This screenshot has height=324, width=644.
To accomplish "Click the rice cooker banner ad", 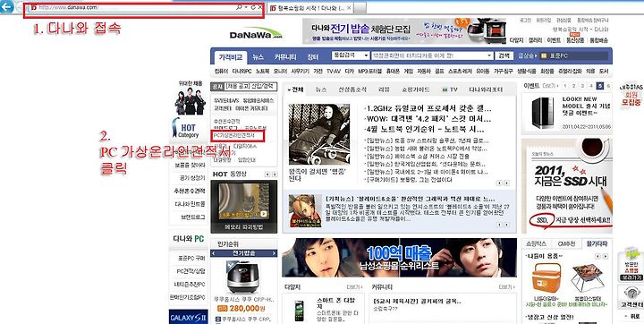I will (404, 30).
